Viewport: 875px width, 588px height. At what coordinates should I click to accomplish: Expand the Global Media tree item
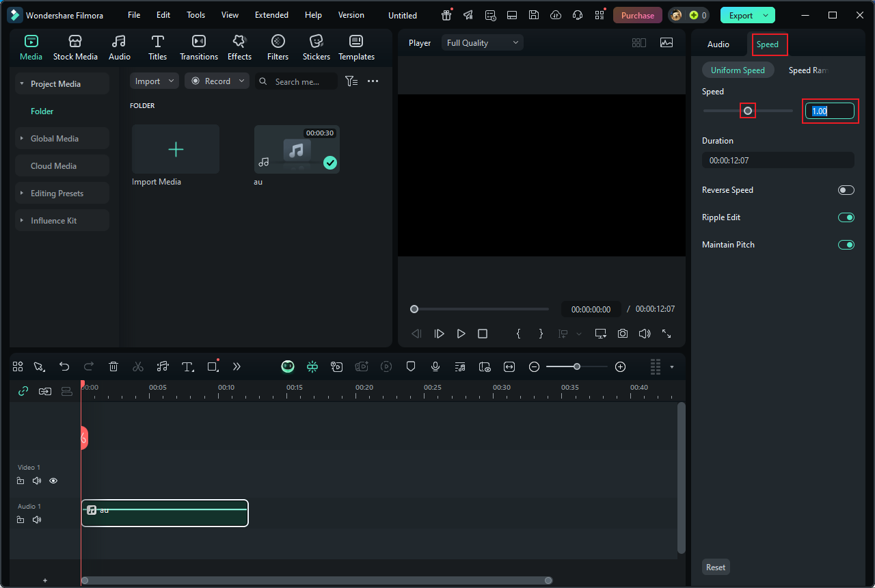55,139
